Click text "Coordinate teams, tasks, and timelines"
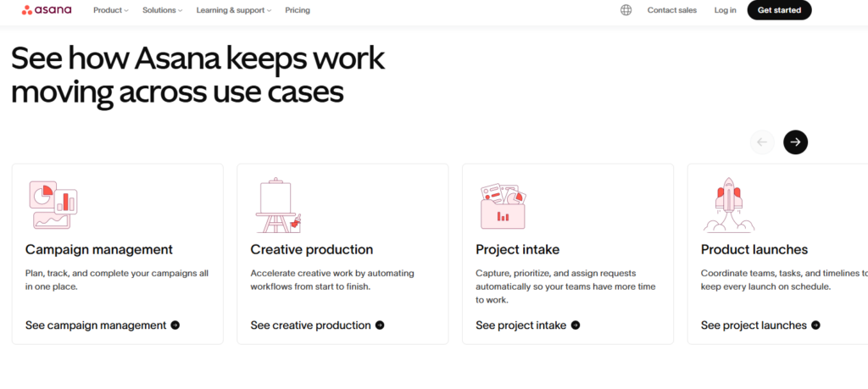The image size is (868, 389). click(x=780, y=274)
